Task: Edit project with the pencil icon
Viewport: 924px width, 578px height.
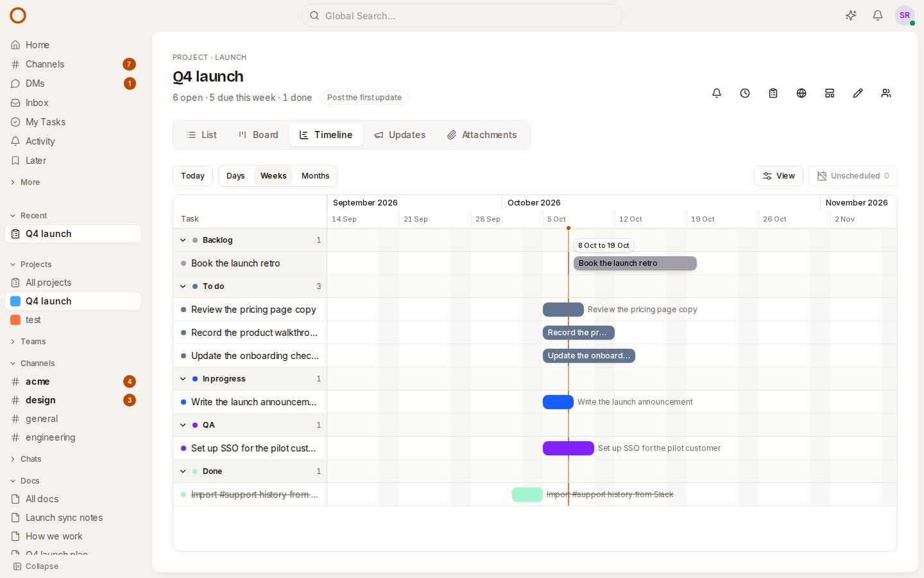Action: (858, 93)
